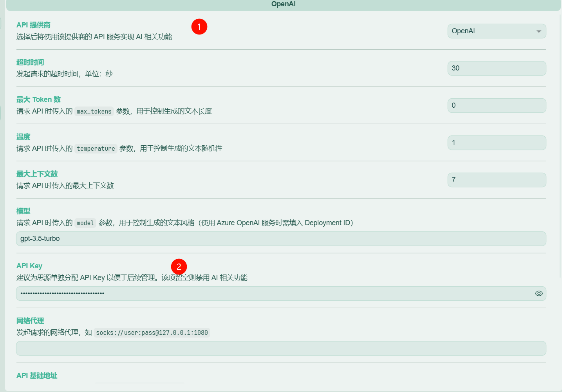
Task: Open the API 提供商 dropdown showing OpenAI
Action: pos(497,31)
